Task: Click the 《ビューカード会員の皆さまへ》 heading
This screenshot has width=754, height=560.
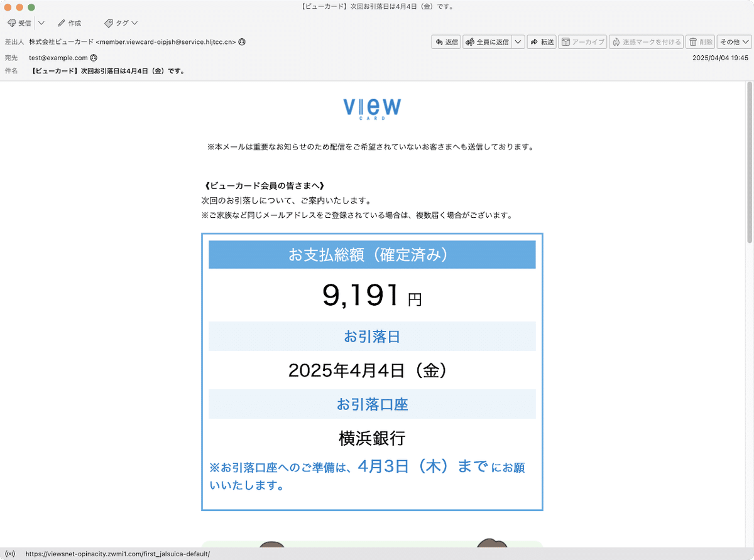Action: (264, 186)
